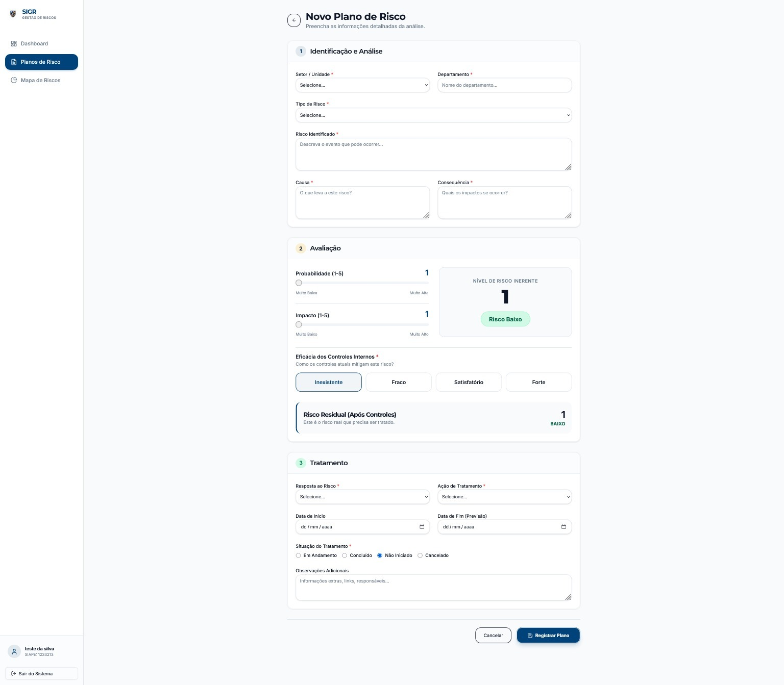Click the user avatar icon
The height and width of the screenshot is (685, 784).
point(14,651)
